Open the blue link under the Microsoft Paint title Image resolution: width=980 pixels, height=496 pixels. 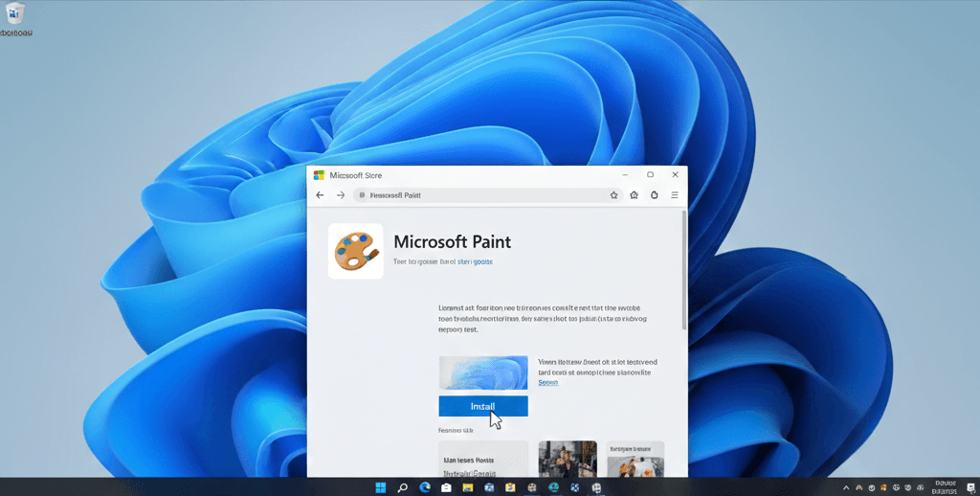[x=475, y=261]
